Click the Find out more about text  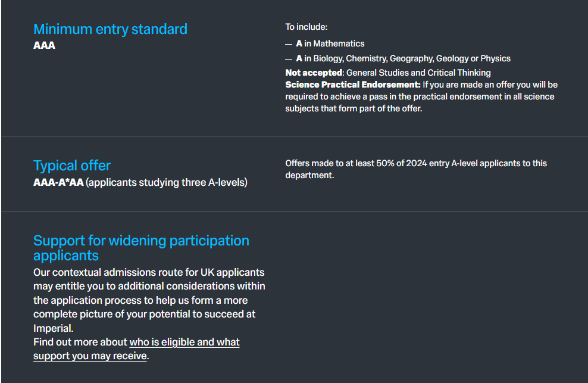[x=80, y=342]
